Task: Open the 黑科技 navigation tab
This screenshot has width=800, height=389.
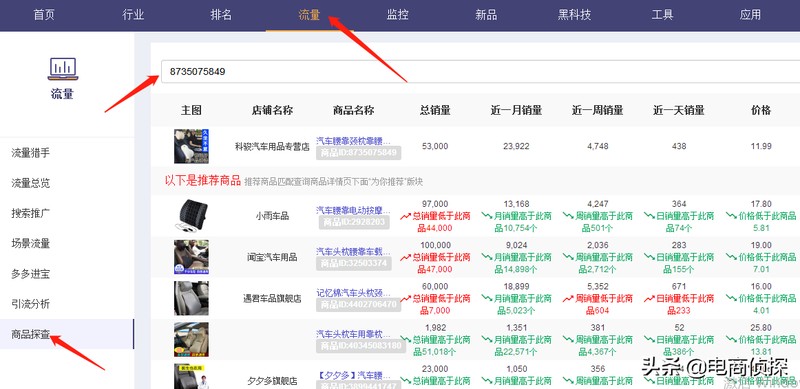Action: [574, 15]
